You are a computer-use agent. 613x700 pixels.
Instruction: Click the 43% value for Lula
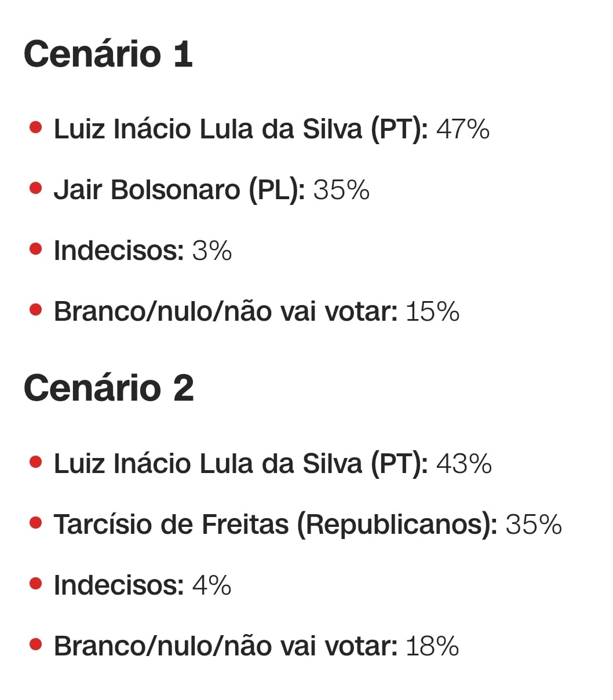click(x=464, y=464)
